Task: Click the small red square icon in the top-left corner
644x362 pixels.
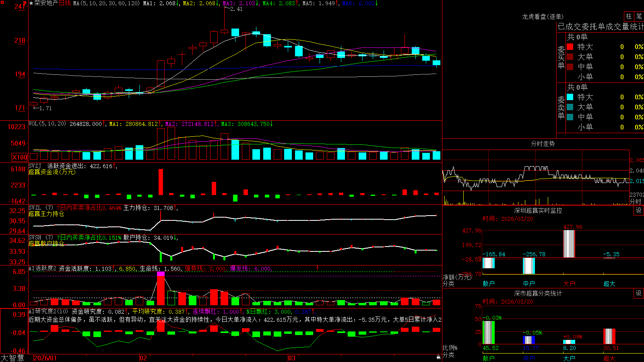Action: [x=2, y=2]
